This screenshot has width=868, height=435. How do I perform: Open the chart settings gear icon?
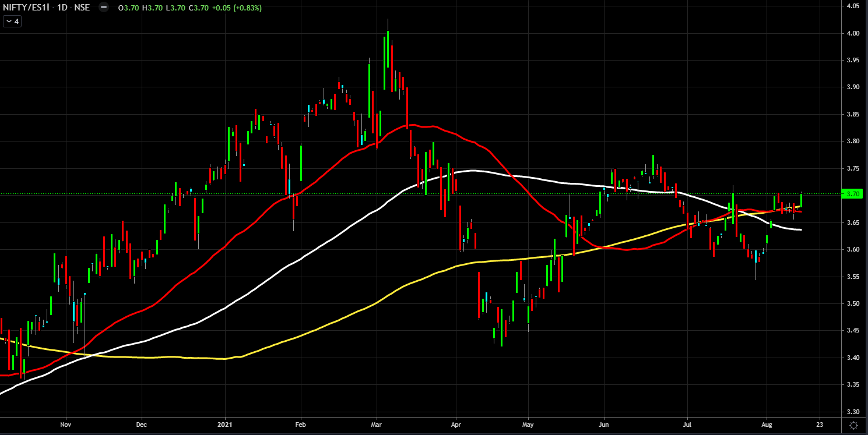coord(854,425)
